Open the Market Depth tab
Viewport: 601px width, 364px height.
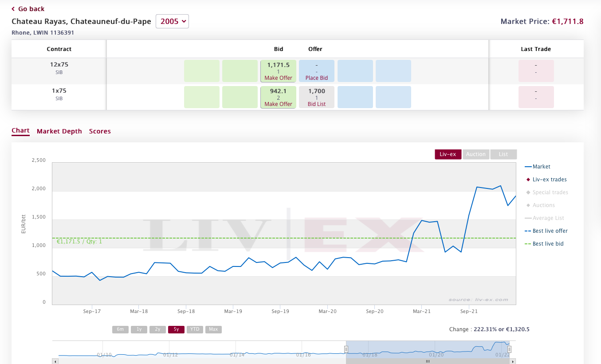pos(59,131)
